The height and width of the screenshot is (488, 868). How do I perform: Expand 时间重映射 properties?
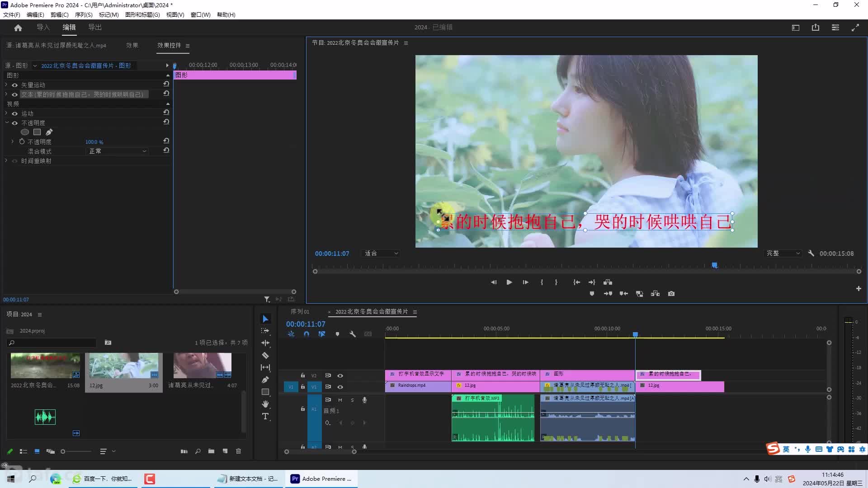pos(6,161)
